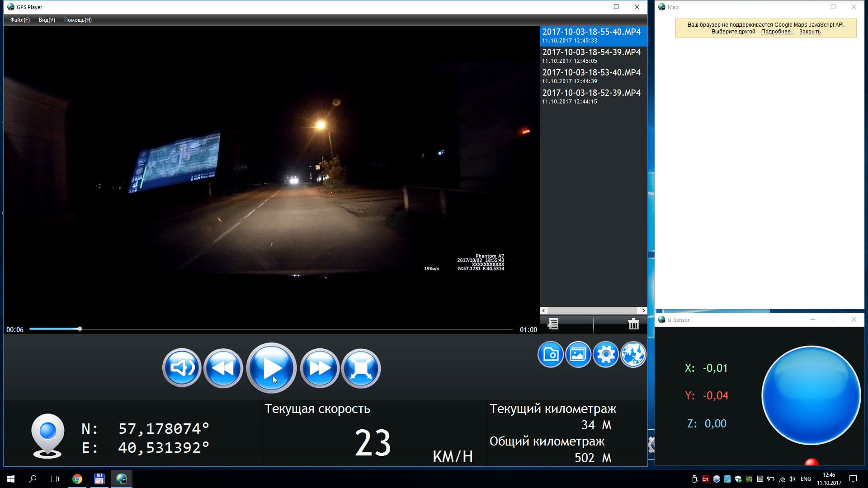Click the video seek bar's progress handle
The image size is (868, 488).
(80, 329)
